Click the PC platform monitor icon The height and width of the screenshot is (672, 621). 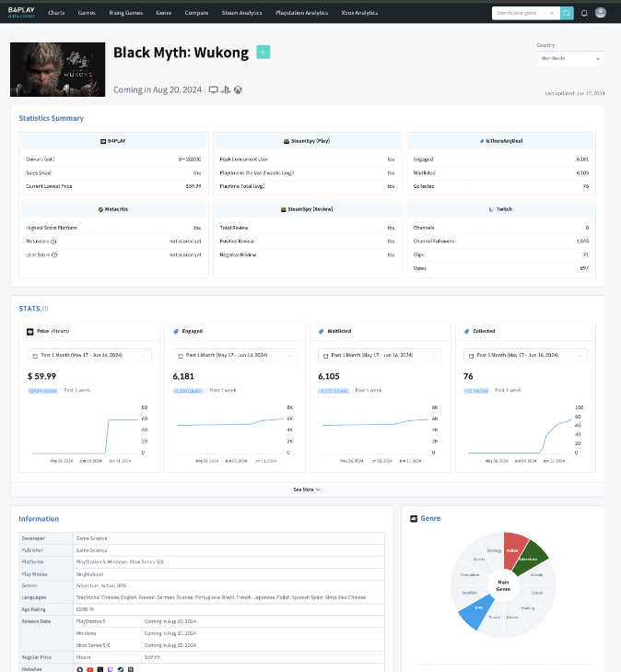pos(213,90)
